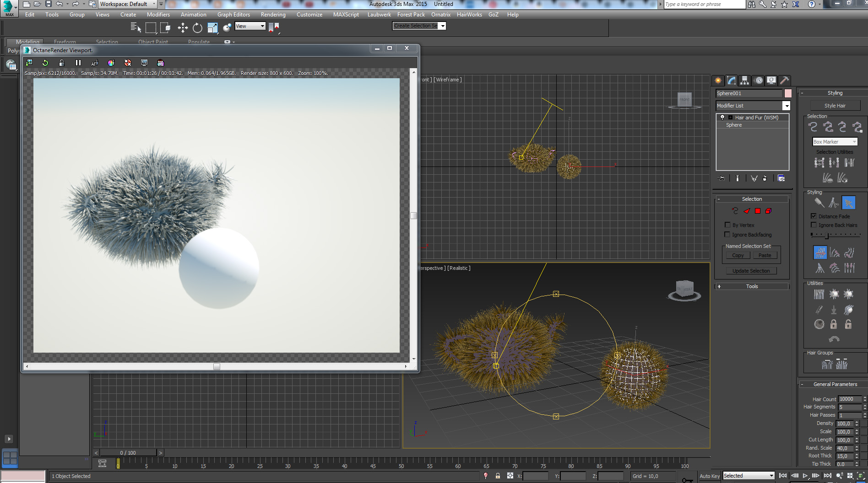Open the Rendering menu
Viewport: 868px width, 483px height.
point(273,15)
